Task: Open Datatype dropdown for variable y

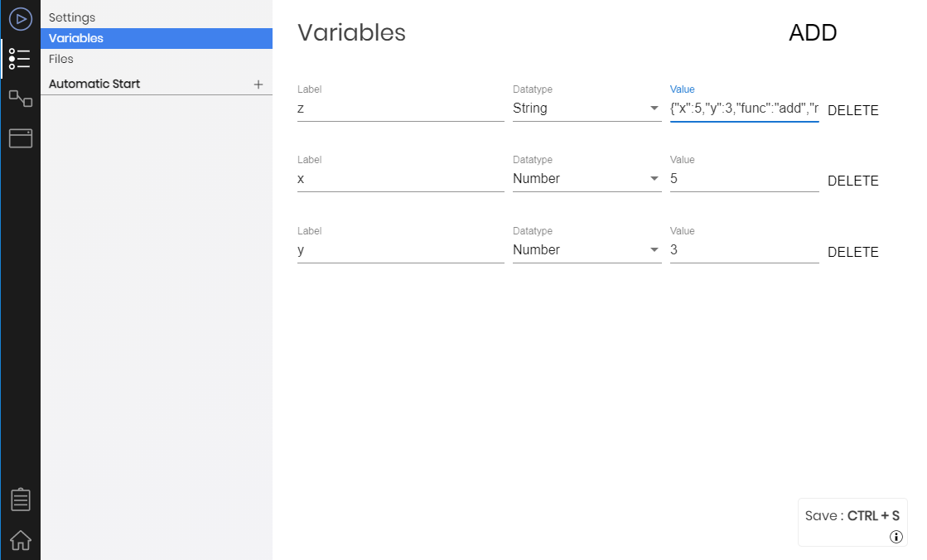Action: 587,249
